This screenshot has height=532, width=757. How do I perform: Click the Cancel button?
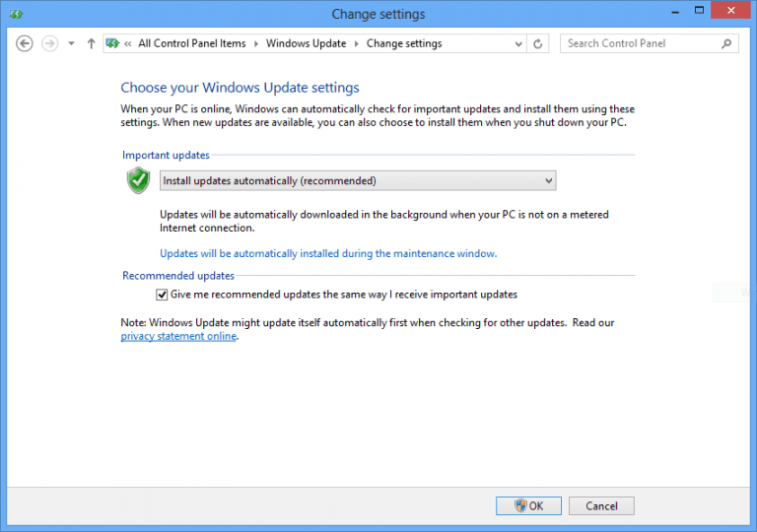point(601,505)
